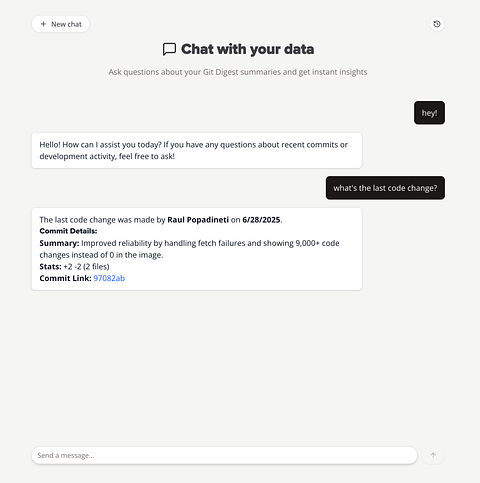
Task: Click the Commit Link label
Action: 65,278
